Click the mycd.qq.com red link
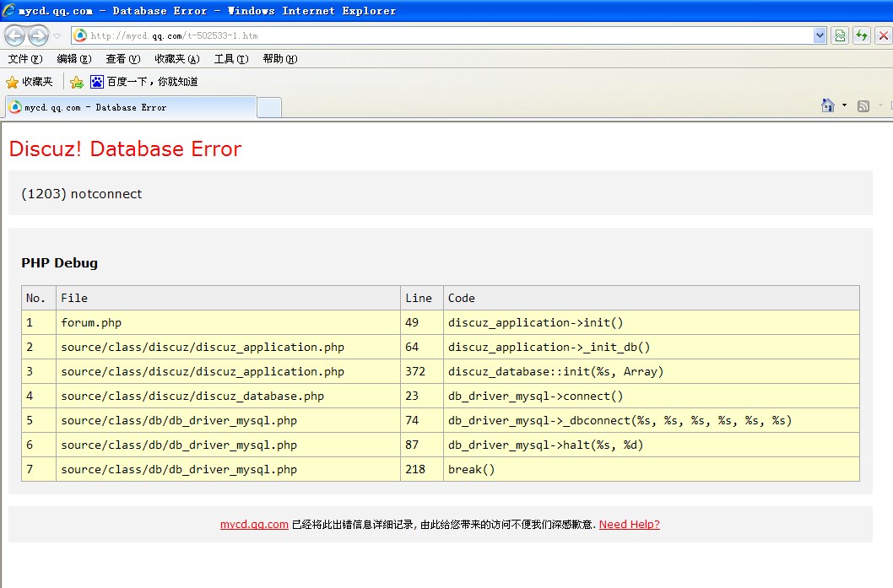 [x=254, y=524]
